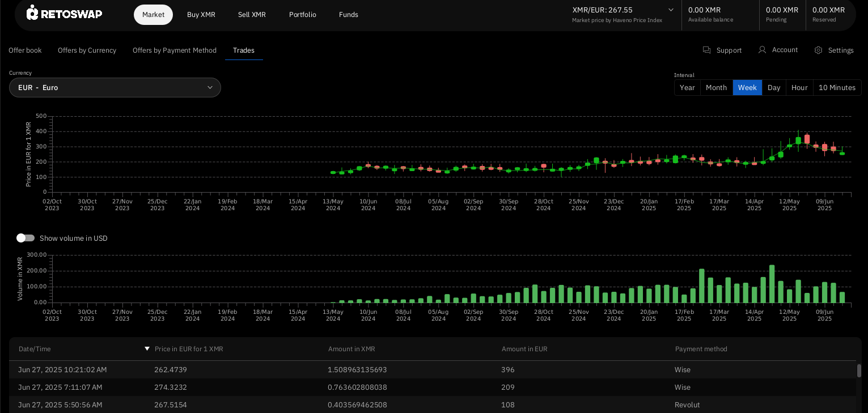Click EUR amount 396
This screenshot has height=413, width=868.
click(508, 369)
